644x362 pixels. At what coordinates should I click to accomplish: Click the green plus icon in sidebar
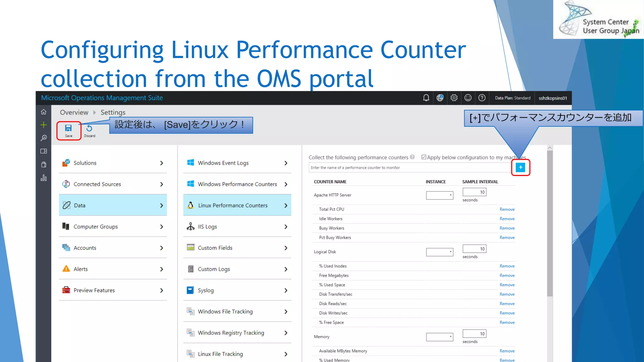coord(44,125)
